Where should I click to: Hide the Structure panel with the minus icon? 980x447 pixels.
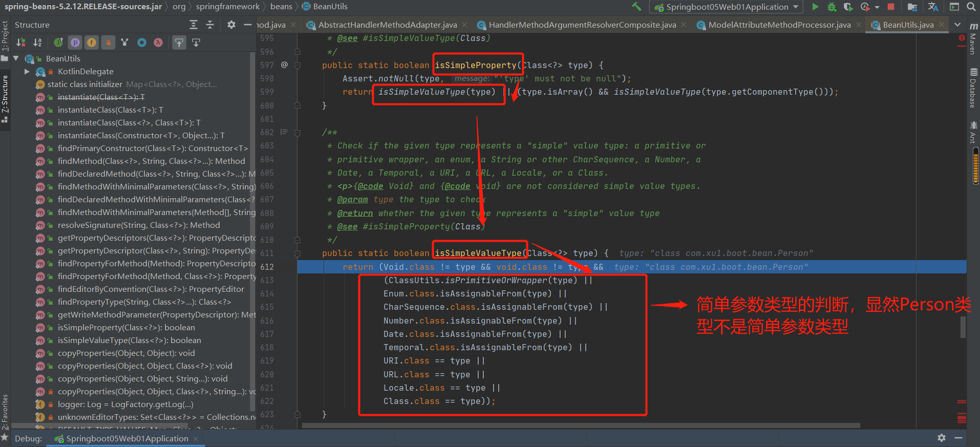click(247, 25)
